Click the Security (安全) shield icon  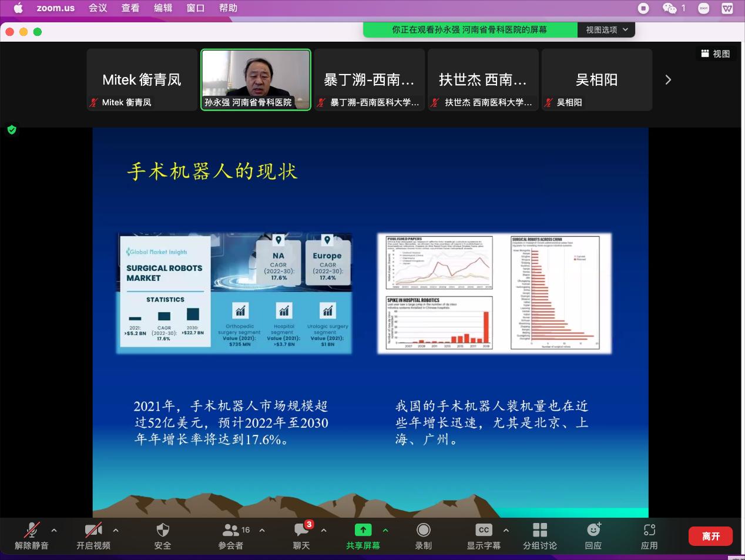coord(163,530)
